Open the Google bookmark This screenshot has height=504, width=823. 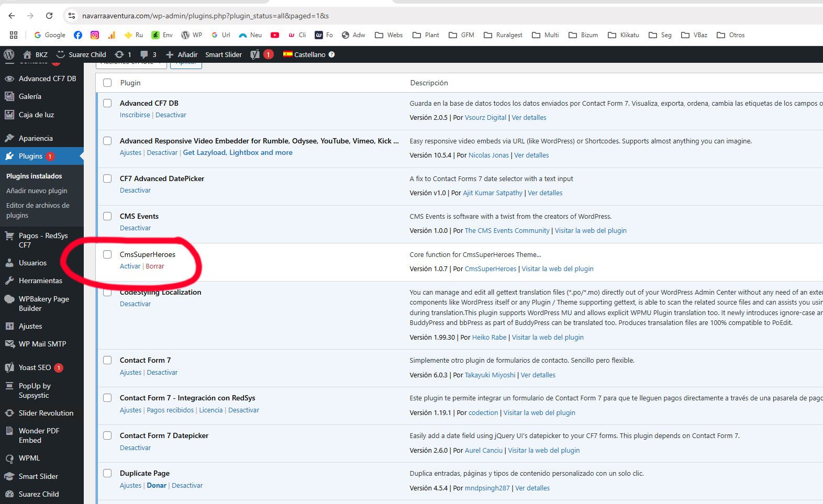[50, 35]
